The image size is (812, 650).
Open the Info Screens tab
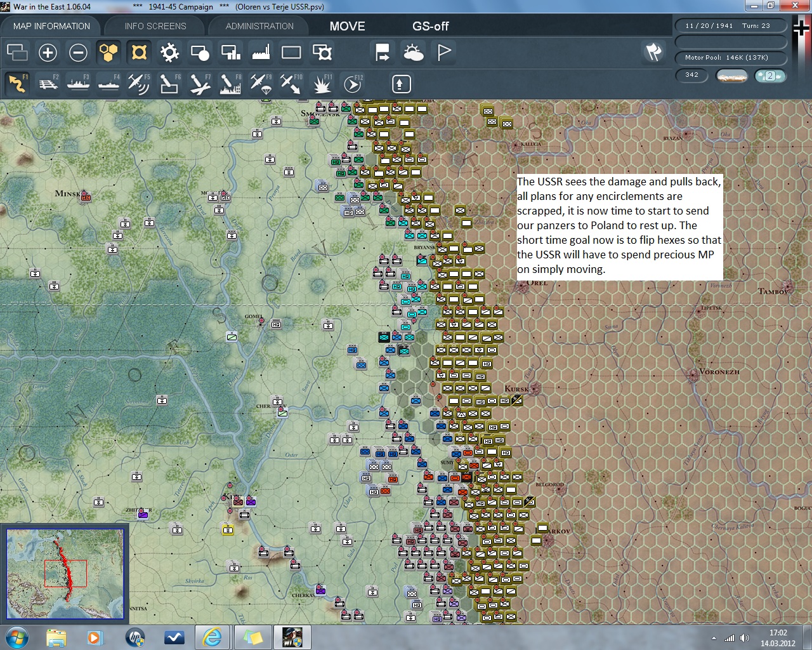coord(155,26)
